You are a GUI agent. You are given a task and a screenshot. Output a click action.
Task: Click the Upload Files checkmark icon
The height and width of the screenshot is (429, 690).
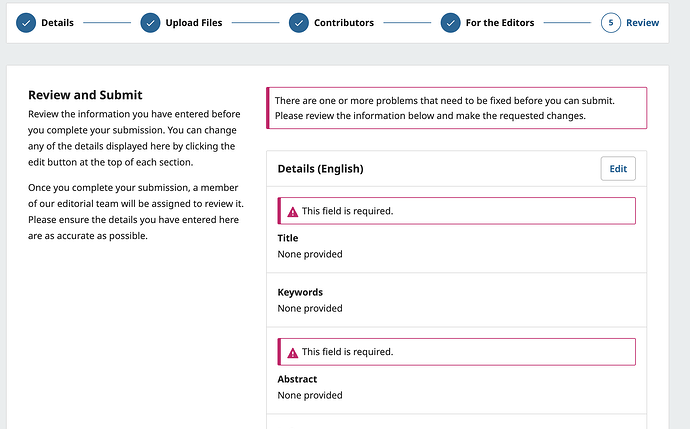coord(150,23)
